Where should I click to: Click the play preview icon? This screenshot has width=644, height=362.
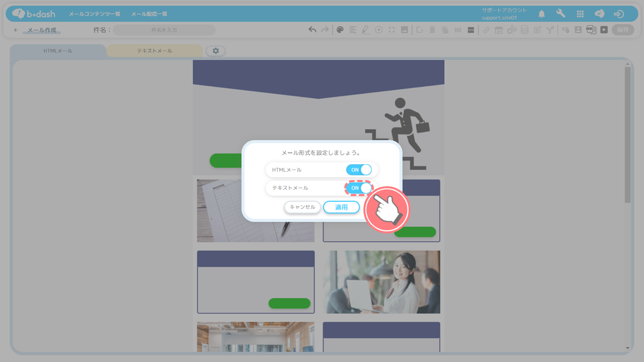pyautogui.click(x=604, y=30)
